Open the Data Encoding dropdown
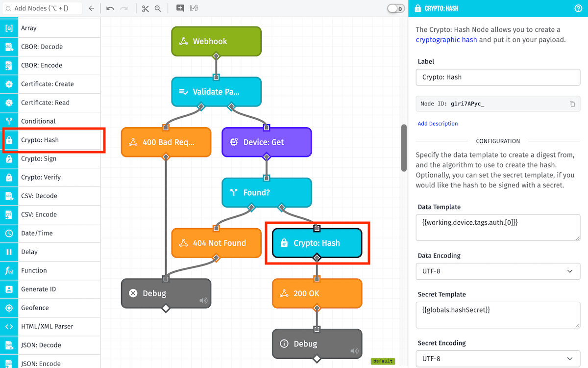The height and width of the screenshot is (368, 588). pyautogui.click(x=498, y=271)
